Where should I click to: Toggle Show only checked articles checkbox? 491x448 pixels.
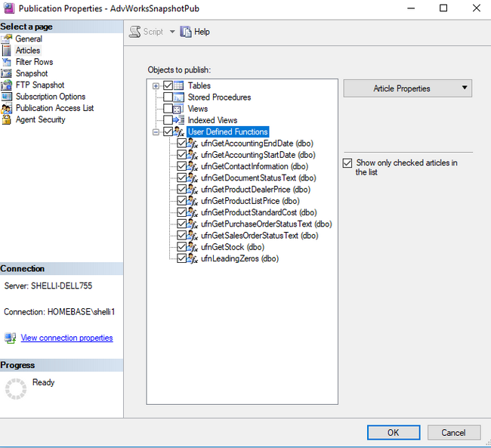[347, 163]
